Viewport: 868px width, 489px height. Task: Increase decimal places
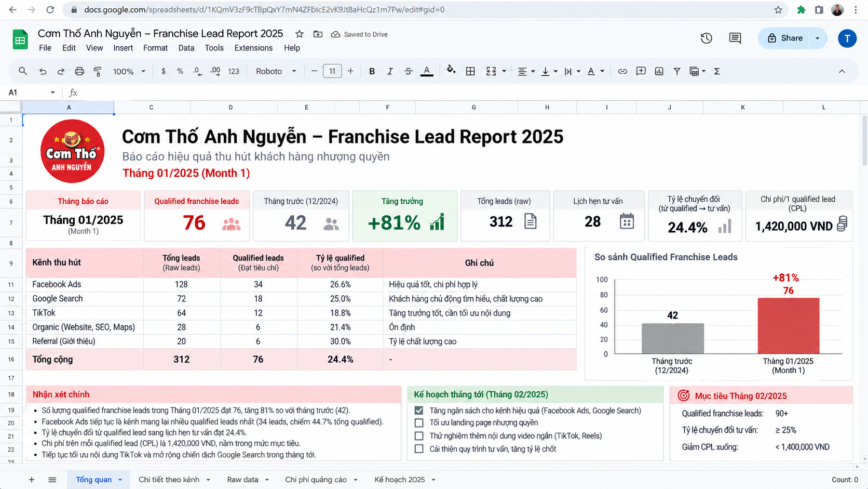tap(215, 71)
